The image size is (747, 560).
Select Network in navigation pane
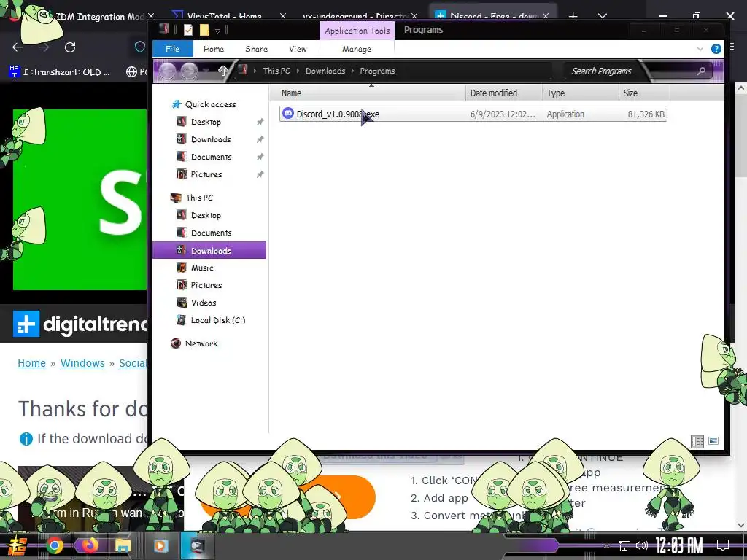pyautogui.click(x=201, y=344)
